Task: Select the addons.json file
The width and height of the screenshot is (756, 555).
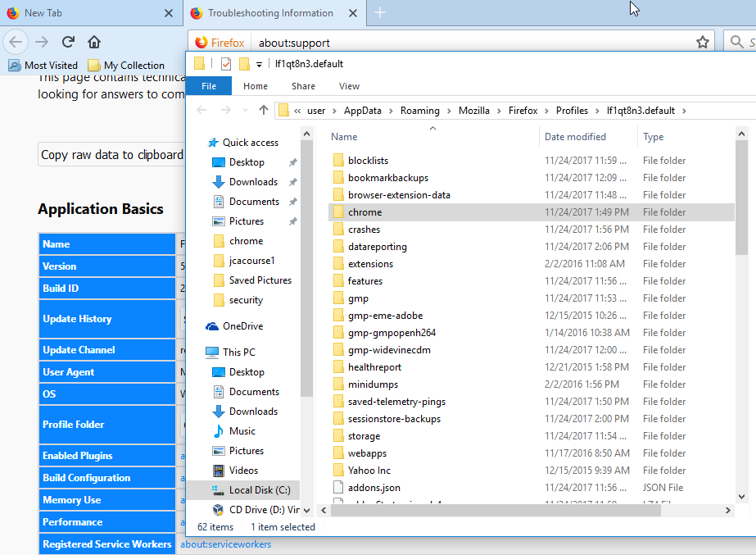Action: (374, 488)
